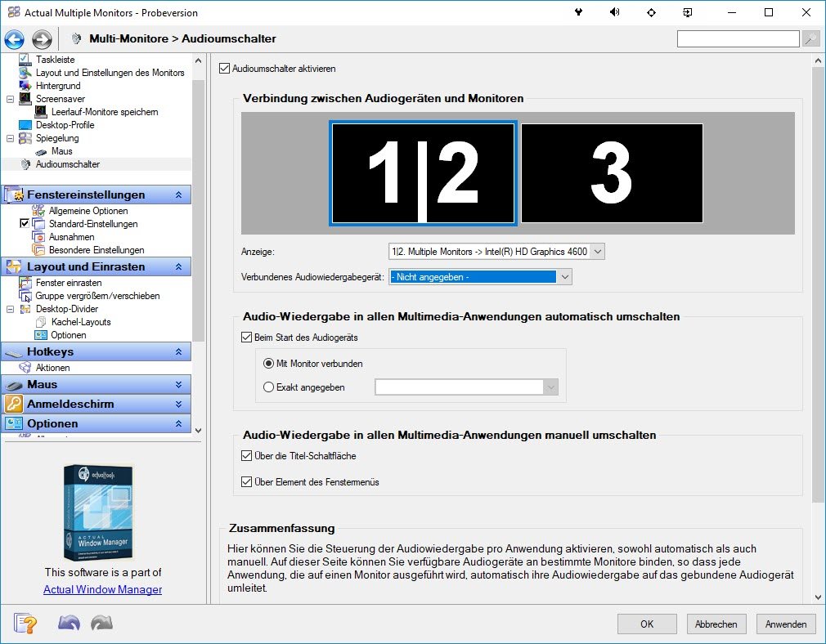
Task: Open Leerlauf-Monitore speichern item
Action: [105, 112]
